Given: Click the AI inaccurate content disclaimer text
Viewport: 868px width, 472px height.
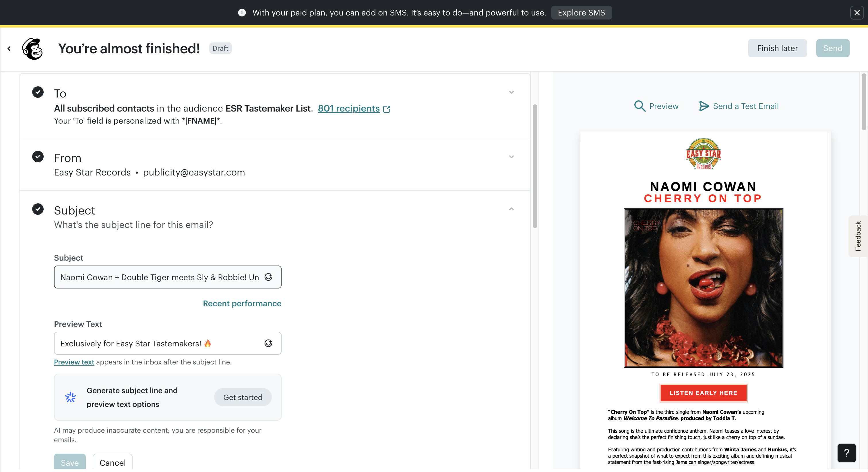Looking at the screenshot, I should pyautogui.click(x=158, y=435).
